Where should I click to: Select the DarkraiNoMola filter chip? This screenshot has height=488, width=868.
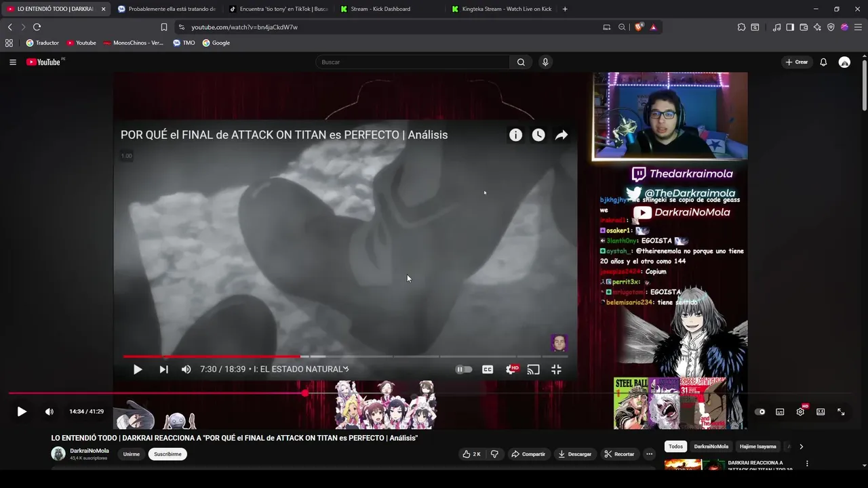pos(711,447)
